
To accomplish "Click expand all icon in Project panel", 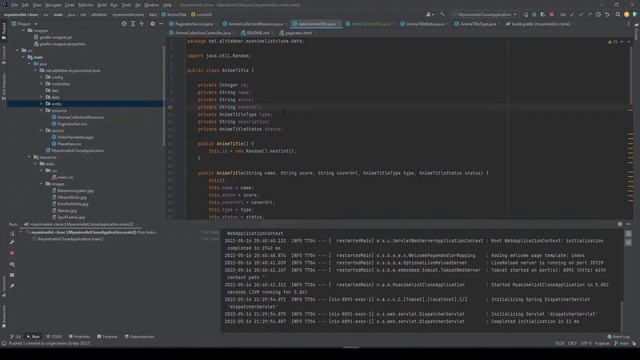I will point(133,24).
